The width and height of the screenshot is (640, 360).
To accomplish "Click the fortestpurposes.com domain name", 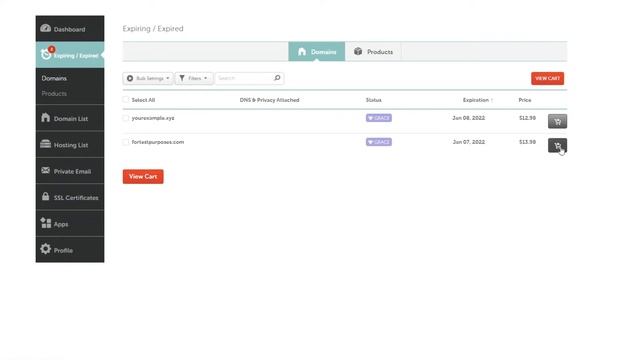I will coord(158,142).
